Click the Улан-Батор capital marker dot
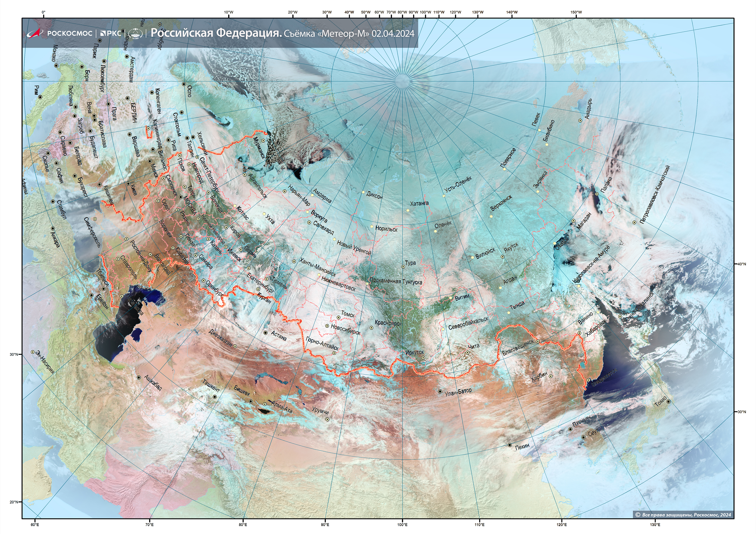 (440, 391)
